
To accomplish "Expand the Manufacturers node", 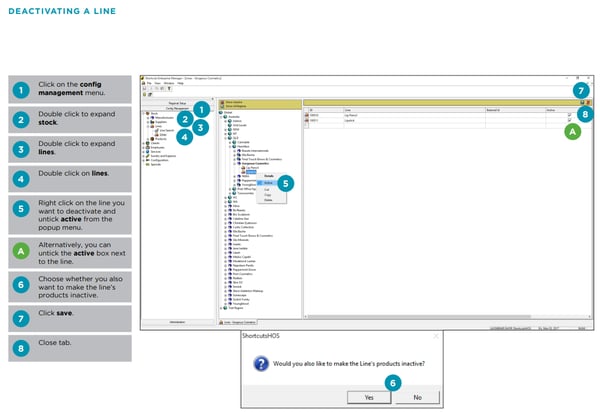I will pos(148,117).
